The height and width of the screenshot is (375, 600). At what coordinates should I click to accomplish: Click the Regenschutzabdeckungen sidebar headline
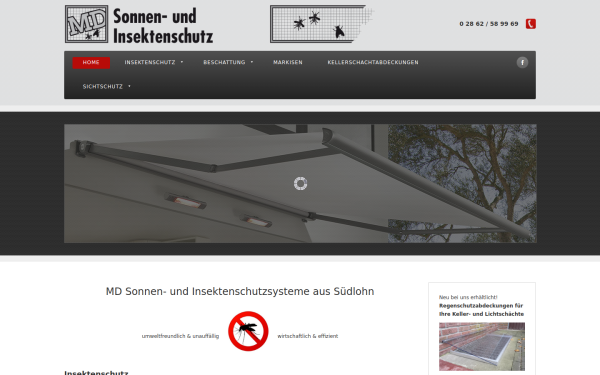pyautogui.click(x=481, y=310)
